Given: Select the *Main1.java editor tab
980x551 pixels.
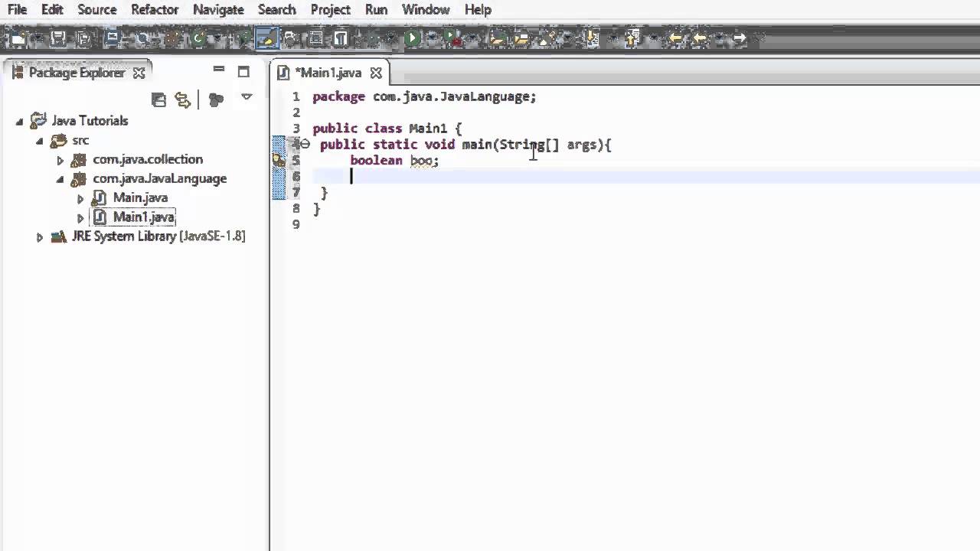Looking at the screenshot, I should point(328,73).
